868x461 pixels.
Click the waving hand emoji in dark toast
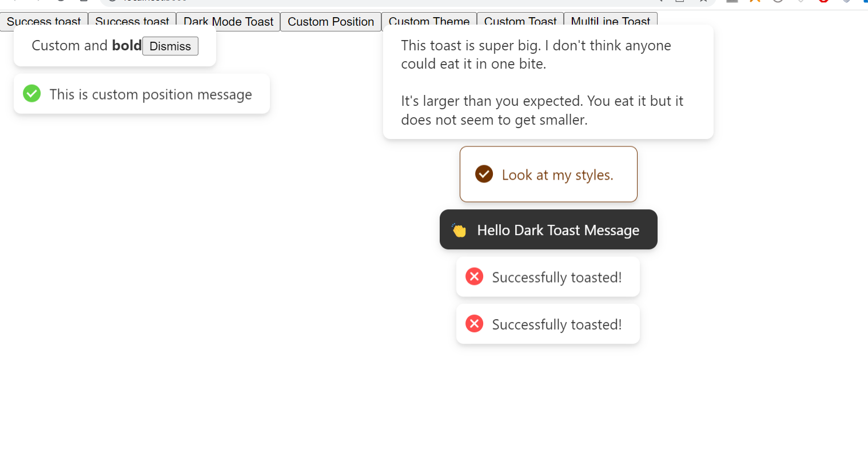coord(459,230)
